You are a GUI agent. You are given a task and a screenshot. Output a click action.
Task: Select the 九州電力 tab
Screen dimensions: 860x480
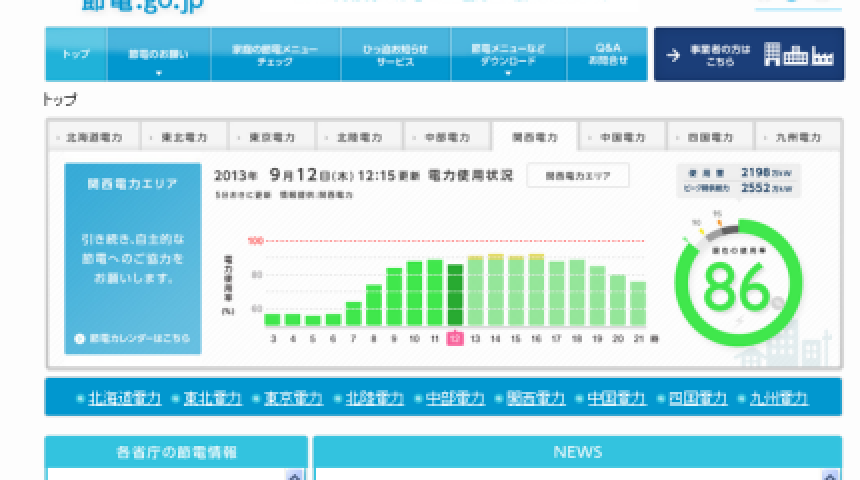794,137
